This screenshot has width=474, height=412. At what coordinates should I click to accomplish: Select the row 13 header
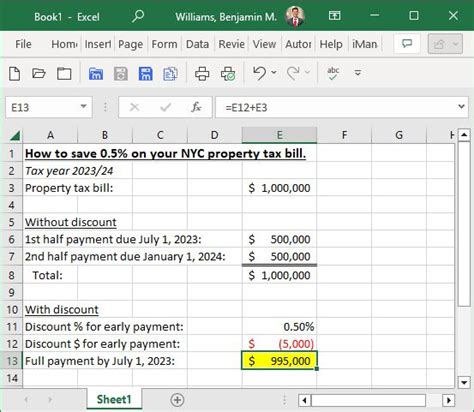tap(12, 361)
